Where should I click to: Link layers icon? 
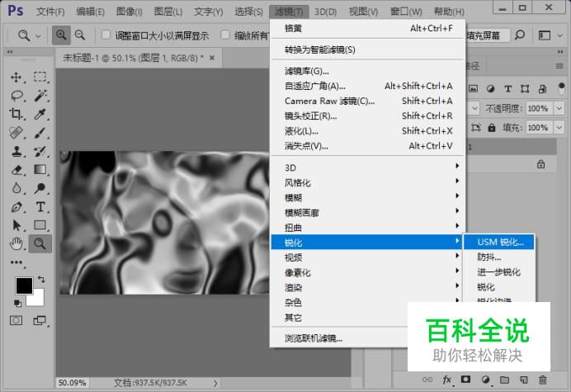pyautogui.click(x=427, y=380)
